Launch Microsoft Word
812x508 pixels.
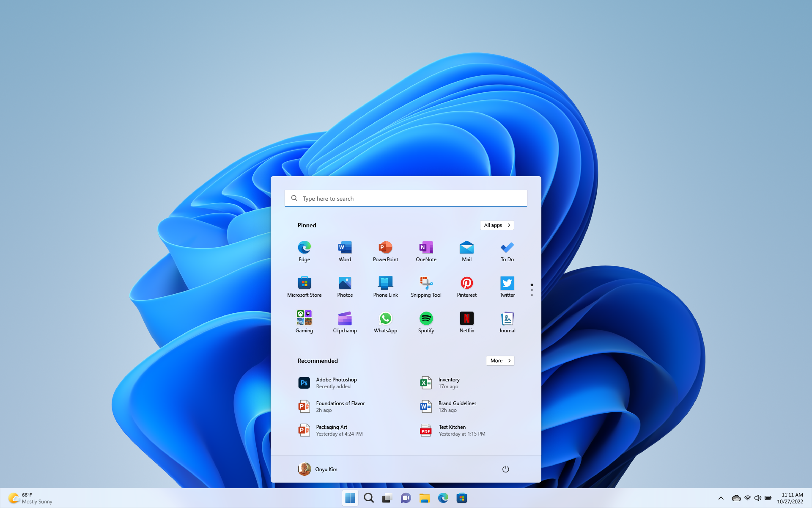[344, 251]
